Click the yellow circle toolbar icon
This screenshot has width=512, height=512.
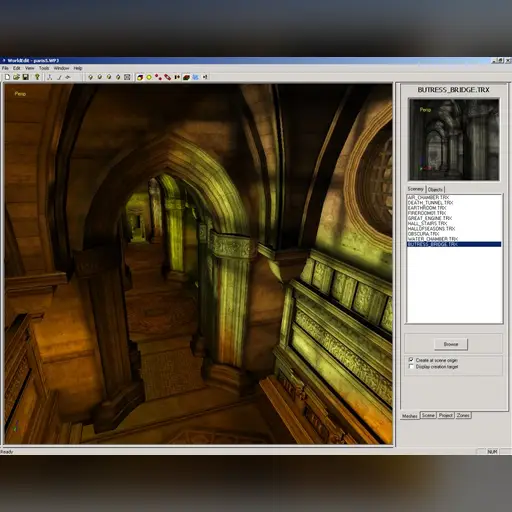click(x=149, y=77)
